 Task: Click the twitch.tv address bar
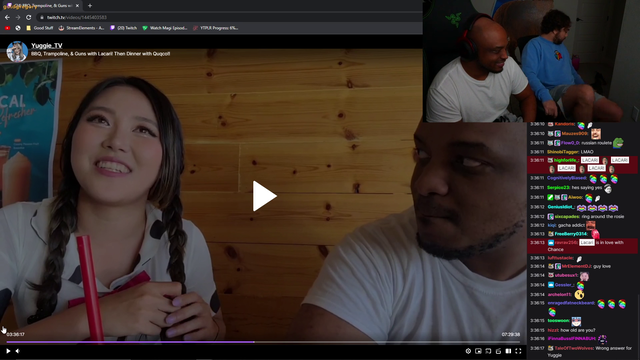(x=229, y=18)
